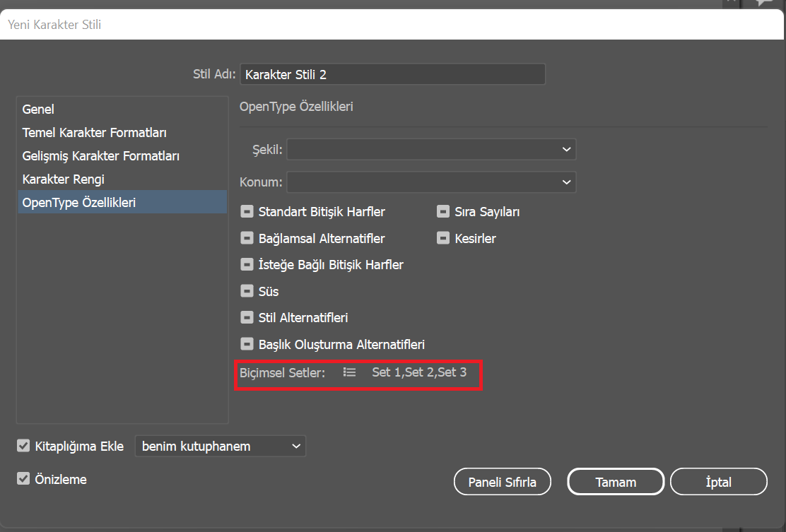Open Gelişmiş Karakter Formatları section
This screenshot has width=786, height=532.
[100, 156]
